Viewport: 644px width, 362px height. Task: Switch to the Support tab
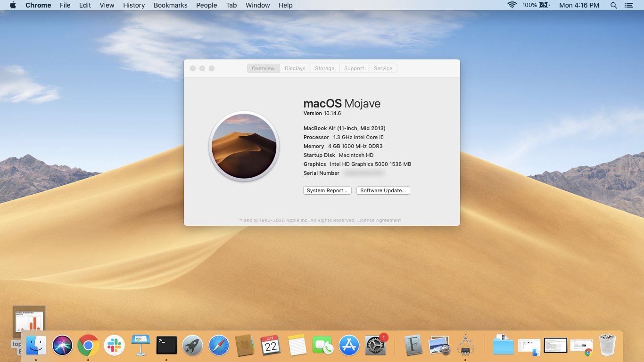(x=354, y=68)
